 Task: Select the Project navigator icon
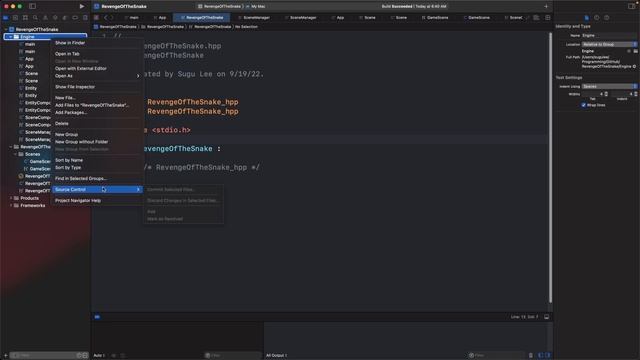[5, 18]
